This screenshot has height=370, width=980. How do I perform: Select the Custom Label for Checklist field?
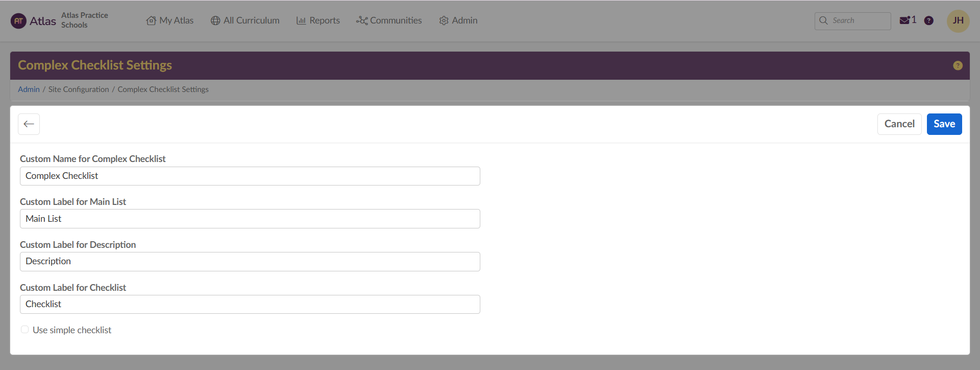pos(250,304)
